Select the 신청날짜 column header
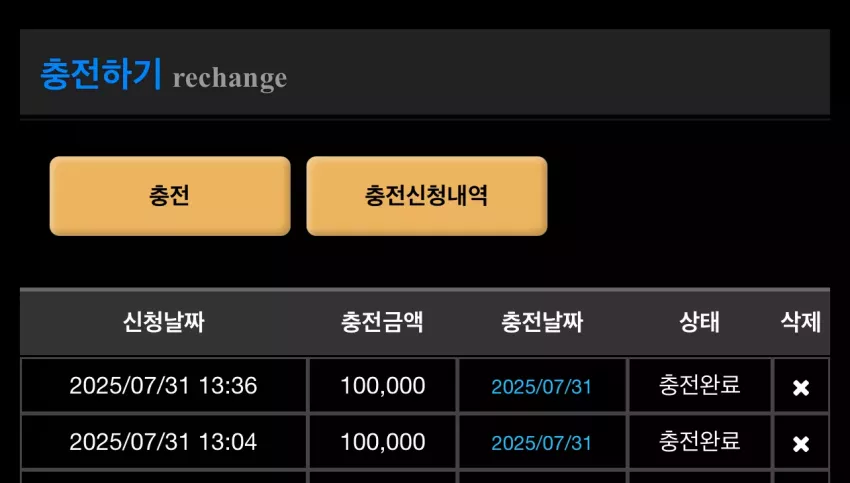Viewport: 850px width, 483px height. [x=164, y=322]
